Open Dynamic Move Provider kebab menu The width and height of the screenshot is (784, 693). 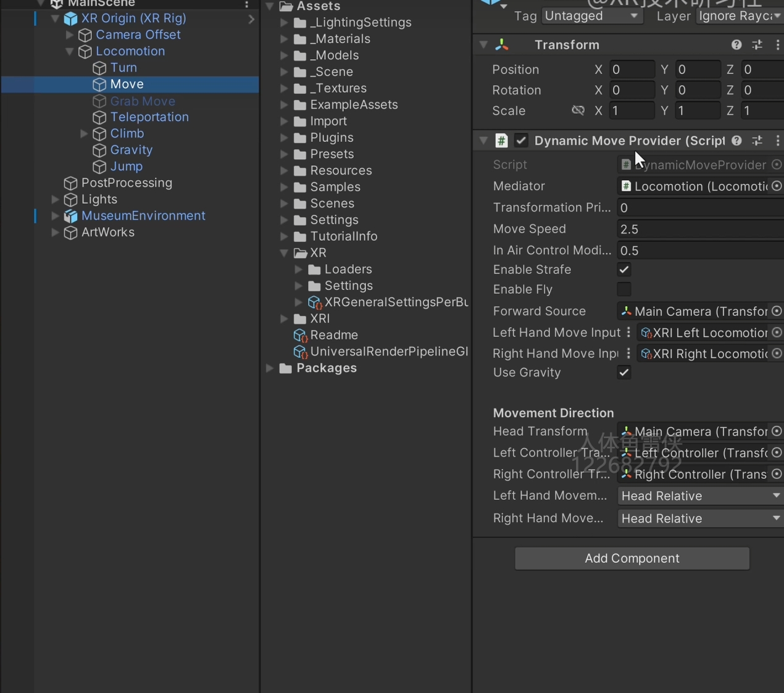click(777, 140)
